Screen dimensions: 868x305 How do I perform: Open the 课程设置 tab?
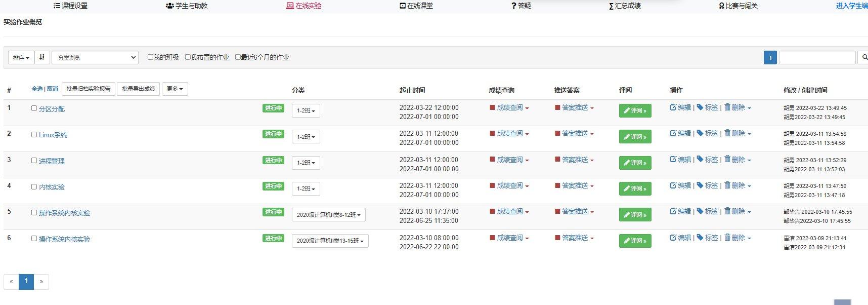(70, 6)
